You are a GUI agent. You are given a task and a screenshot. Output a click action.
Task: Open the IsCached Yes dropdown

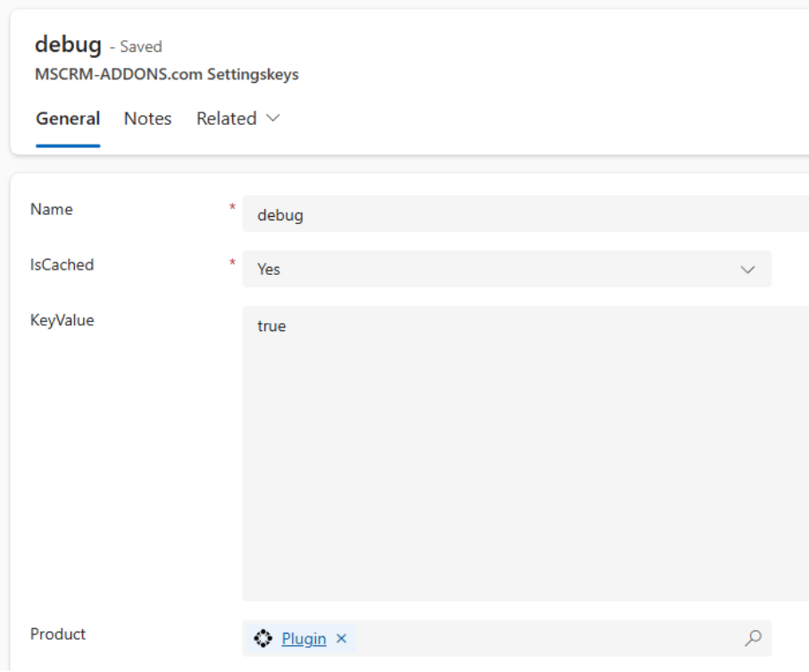tap(506, 270)
